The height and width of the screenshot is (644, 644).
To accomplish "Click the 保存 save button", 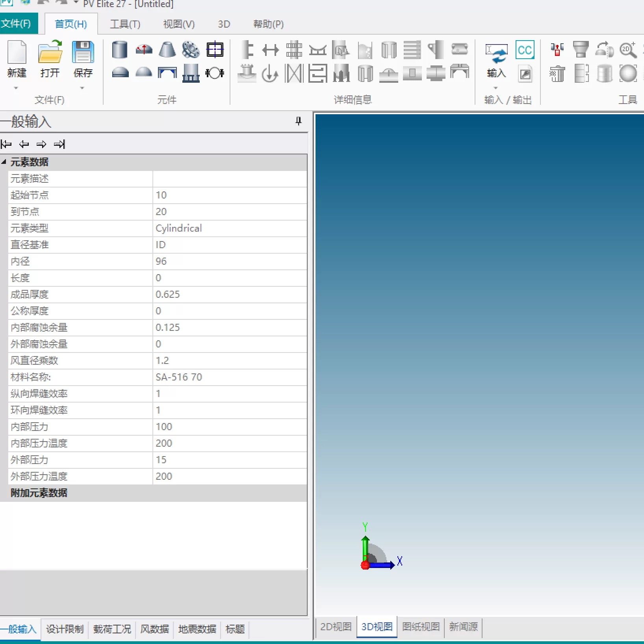I will tap(83, 59).
